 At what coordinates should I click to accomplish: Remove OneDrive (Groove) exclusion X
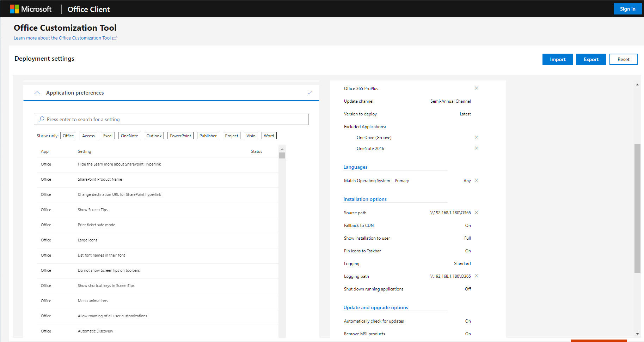pyautogui.click(x=477, y=137)
